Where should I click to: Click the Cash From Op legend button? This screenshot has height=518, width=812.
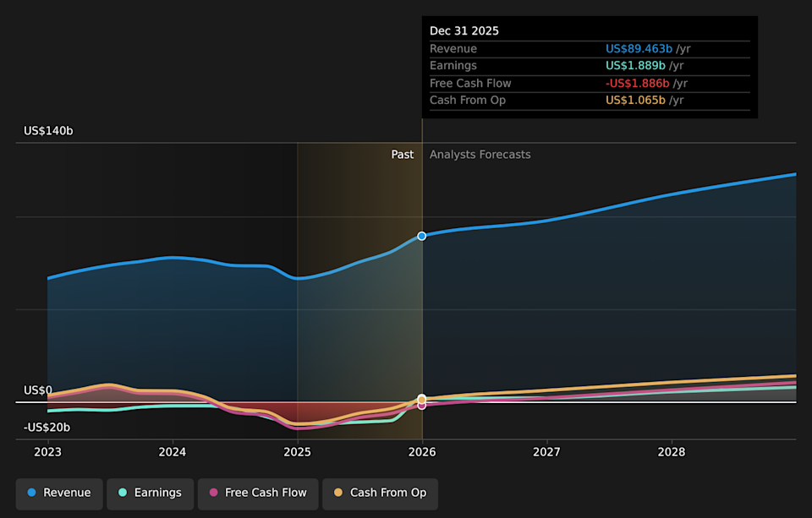[379, 493]
